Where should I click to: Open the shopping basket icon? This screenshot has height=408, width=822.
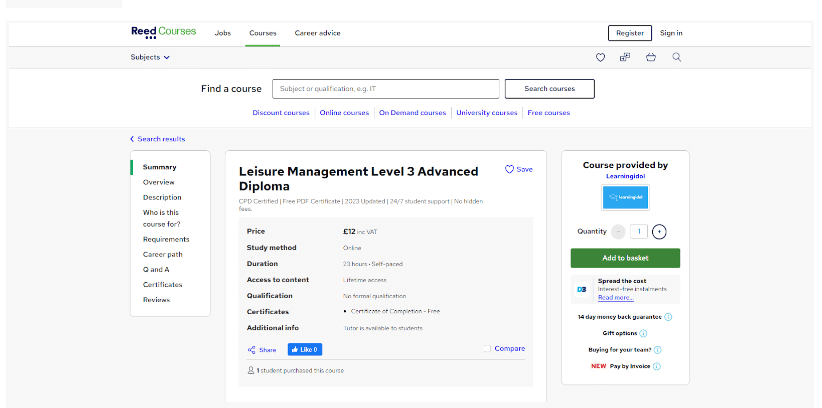click(x=651, y=58)
